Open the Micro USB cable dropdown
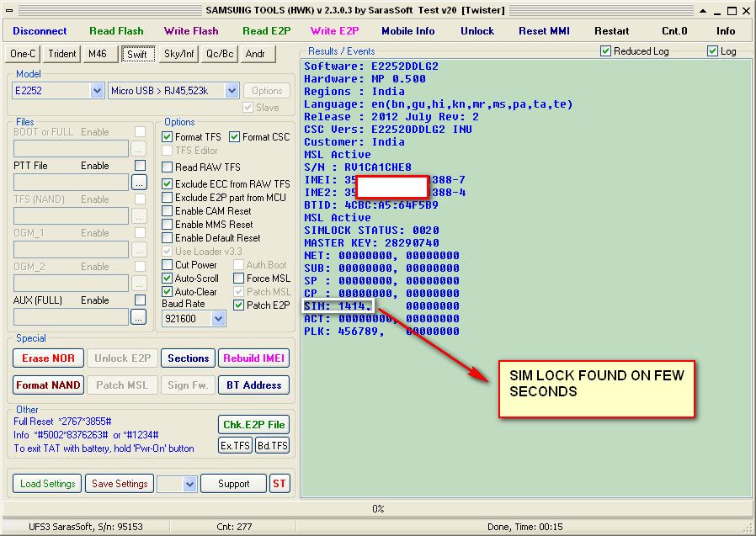 click(232, 91)
